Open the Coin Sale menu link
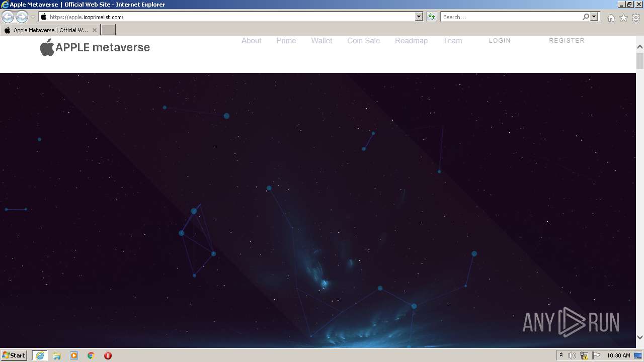Screen dimensions: 644x362 (x=363, y=41)
